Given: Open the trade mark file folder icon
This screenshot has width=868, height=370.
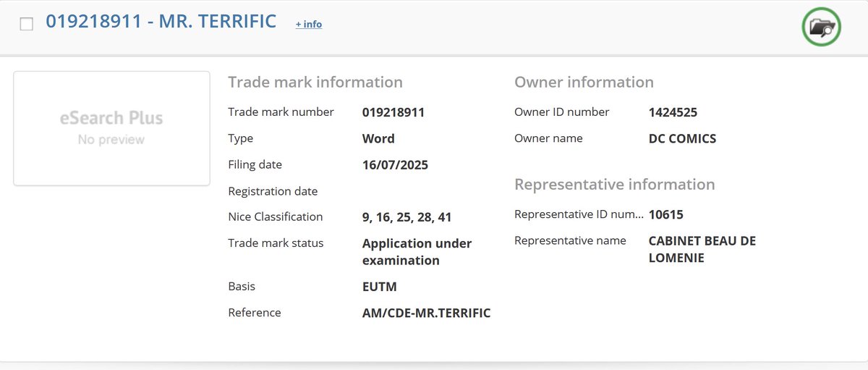Looking at the screenshot, I should click(x=821, y=28).
